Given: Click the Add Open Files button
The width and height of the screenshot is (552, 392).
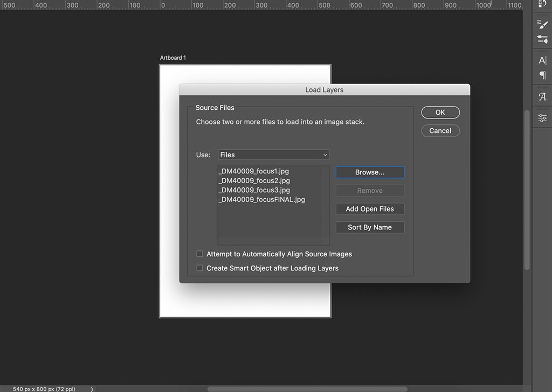Looking at the screenshot, I should point(370,209).
